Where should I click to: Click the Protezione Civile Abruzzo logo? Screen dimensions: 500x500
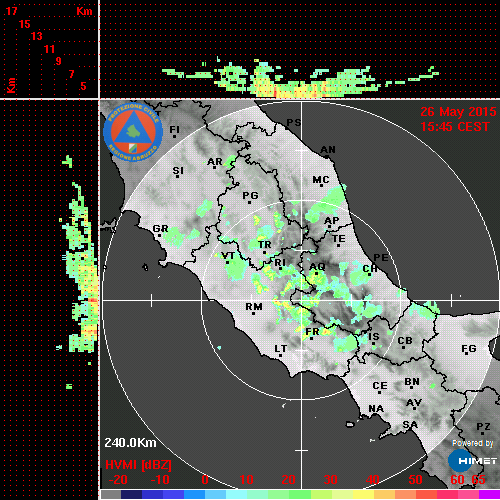[133, 132]
